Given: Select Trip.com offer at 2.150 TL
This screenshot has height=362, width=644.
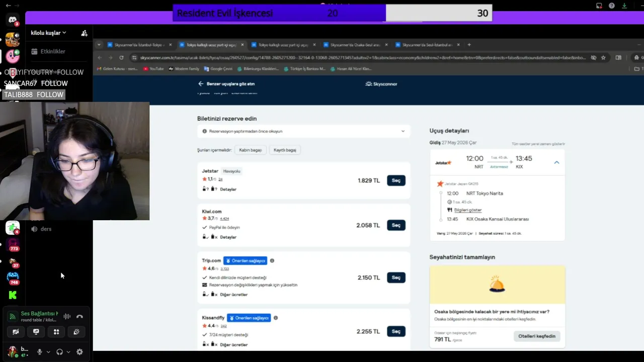Looking at the screenshot, I should pos(396,278).
